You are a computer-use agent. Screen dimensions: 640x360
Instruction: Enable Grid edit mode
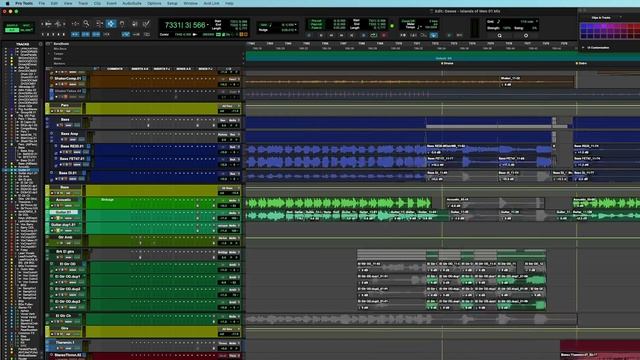point(26,30)
